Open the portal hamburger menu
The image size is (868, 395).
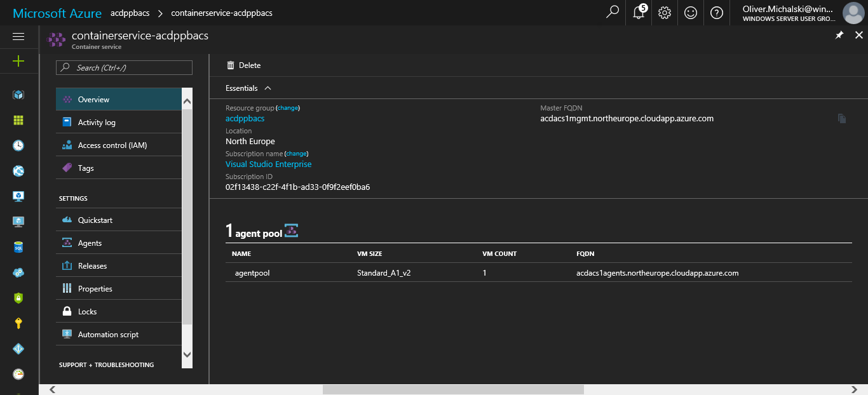tap(18, 37)
